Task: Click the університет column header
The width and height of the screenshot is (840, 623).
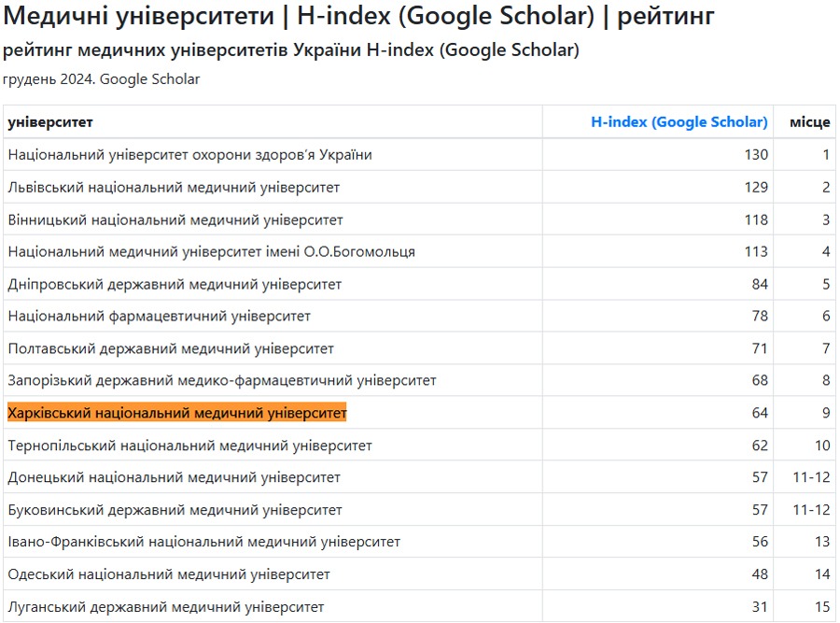Action: point(50,122)
